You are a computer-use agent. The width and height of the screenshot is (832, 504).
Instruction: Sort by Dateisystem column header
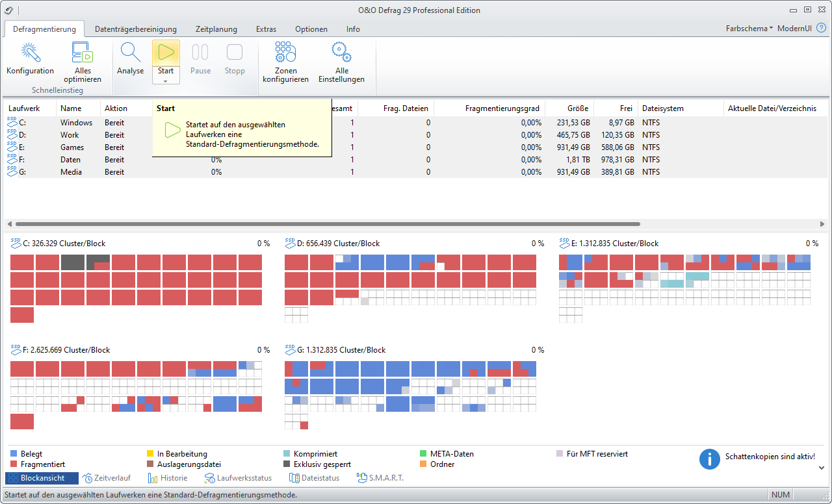681,108
